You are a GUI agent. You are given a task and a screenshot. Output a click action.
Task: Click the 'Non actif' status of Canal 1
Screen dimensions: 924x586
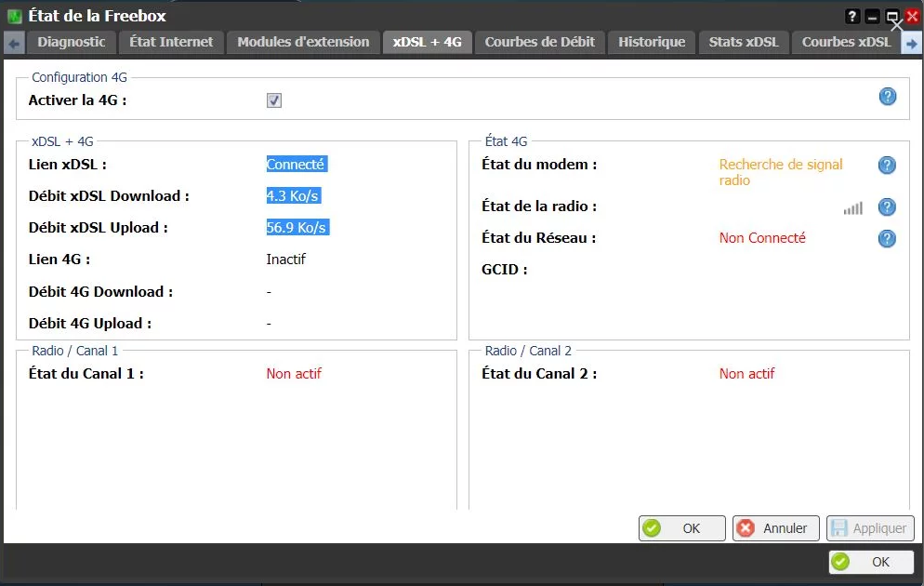(294, 374)
